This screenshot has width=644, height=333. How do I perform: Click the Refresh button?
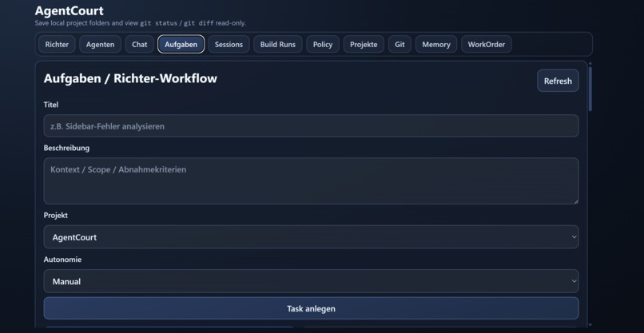pos(558,81)
